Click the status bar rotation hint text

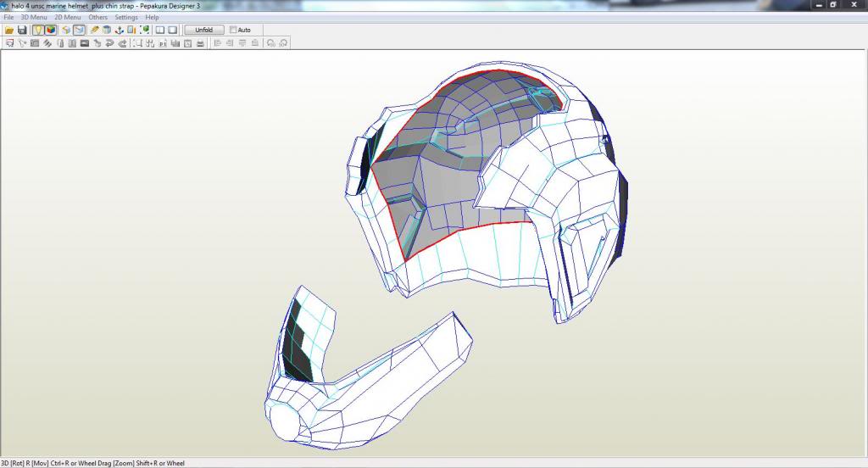92,463
